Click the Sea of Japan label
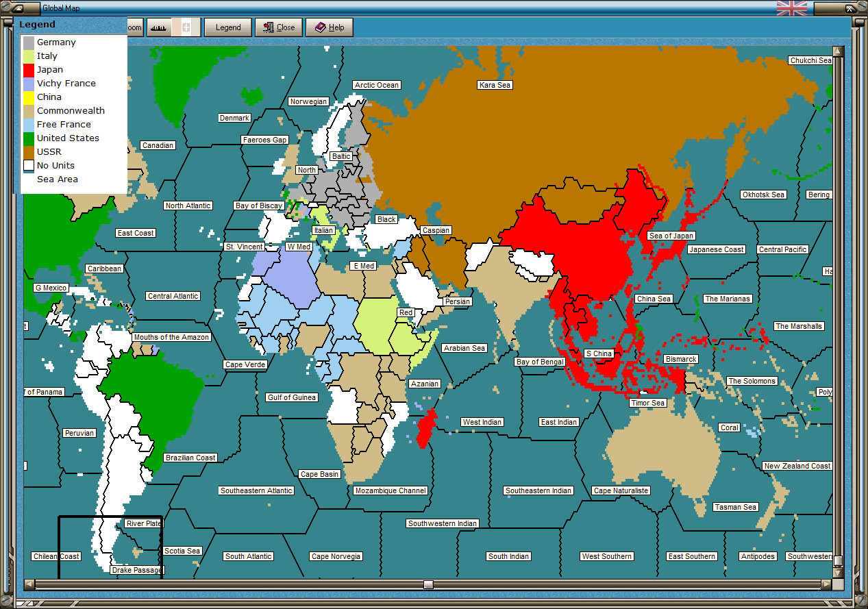Image resolution: width=868 pixels, height=609 pixels. click(x=671, y=236)
